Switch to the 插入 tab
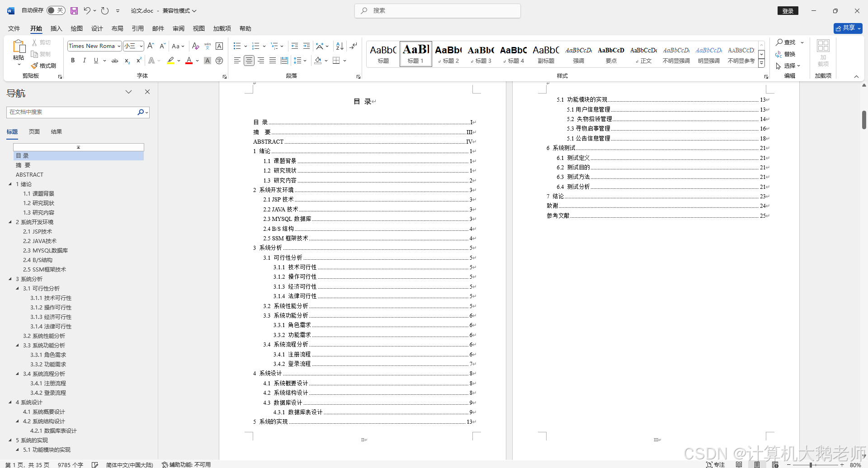Viewport: 868px width, 468px height. pyautogui.click(x=56, y=28)
